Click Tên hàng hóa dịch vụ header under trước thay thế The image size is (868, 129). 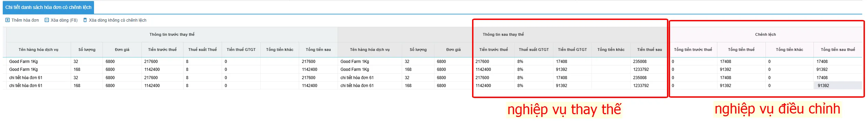pos(38,50)
